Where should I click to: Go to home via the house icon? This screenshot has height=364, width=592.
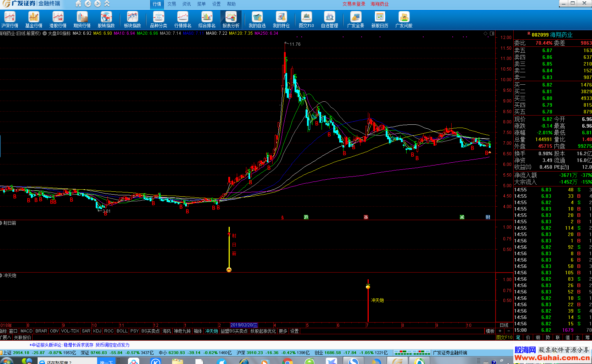click(78, 4)
